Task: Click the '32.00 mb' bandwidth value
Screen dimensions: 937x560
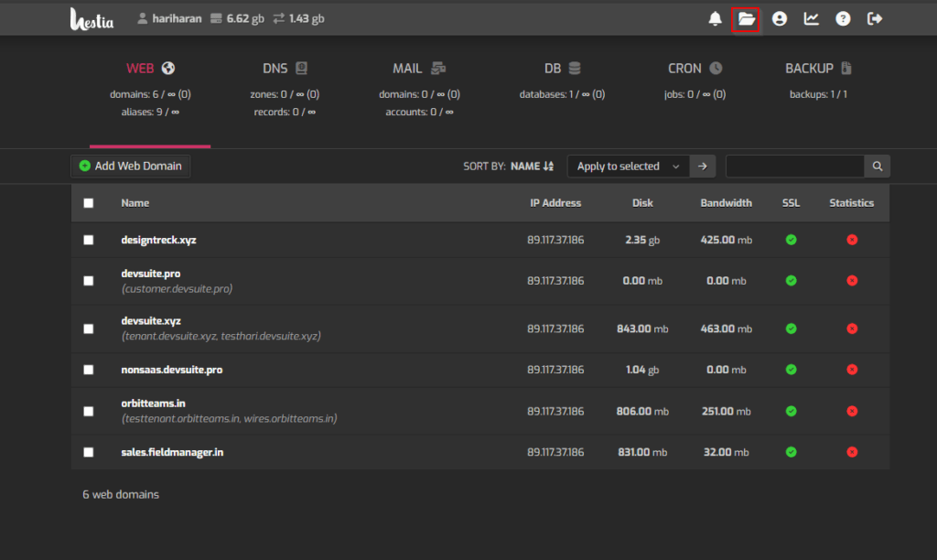Action: point(726,452)
